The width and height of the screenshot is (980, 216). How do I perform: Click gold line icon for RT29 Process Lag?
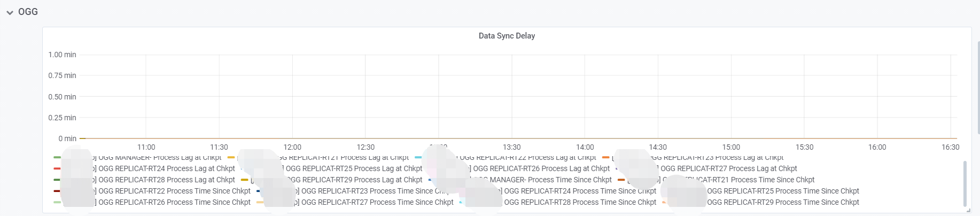244,180
